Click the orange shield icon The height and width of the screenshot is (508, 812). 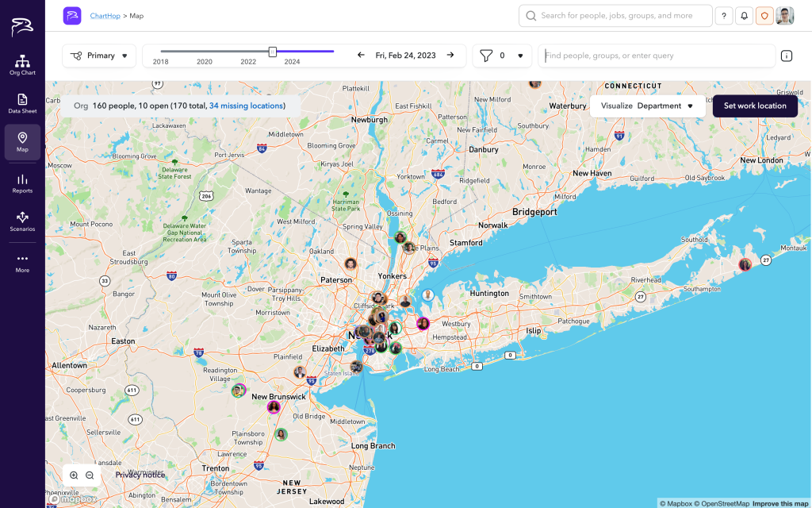click(x=764, y=16)
